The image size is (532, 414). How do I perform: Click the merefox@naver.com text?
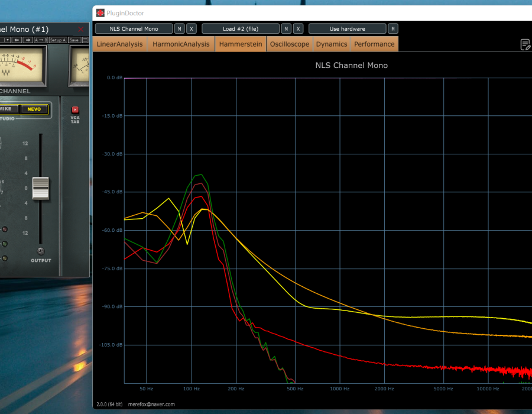(151, 404)
